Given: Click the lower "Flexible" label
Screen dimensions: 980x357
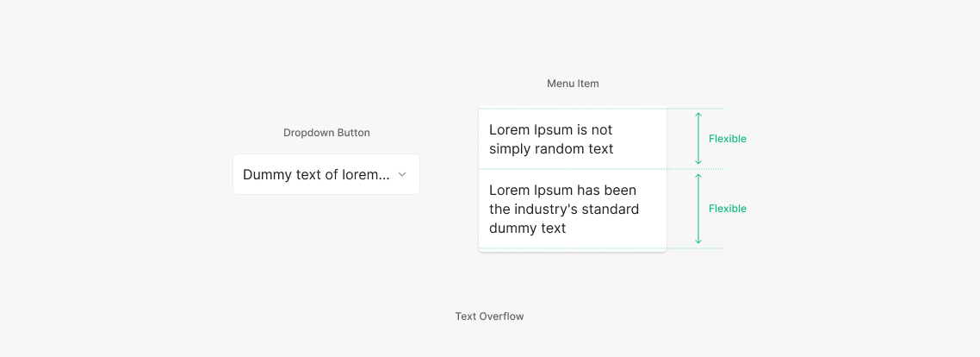Looking at the screenshot, I should [727, 209].
